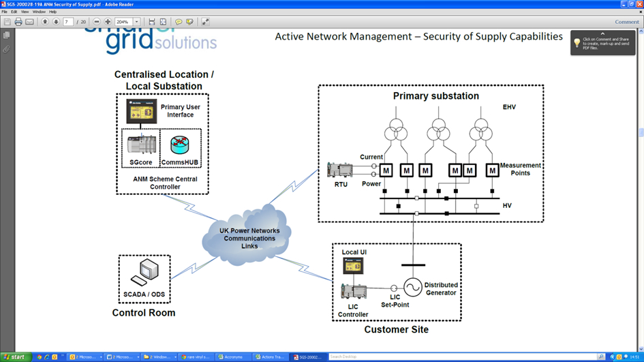Go to the previous page with up arrow
The width and height of the screenshot is (644, 362).
click(x=45, y=22)
